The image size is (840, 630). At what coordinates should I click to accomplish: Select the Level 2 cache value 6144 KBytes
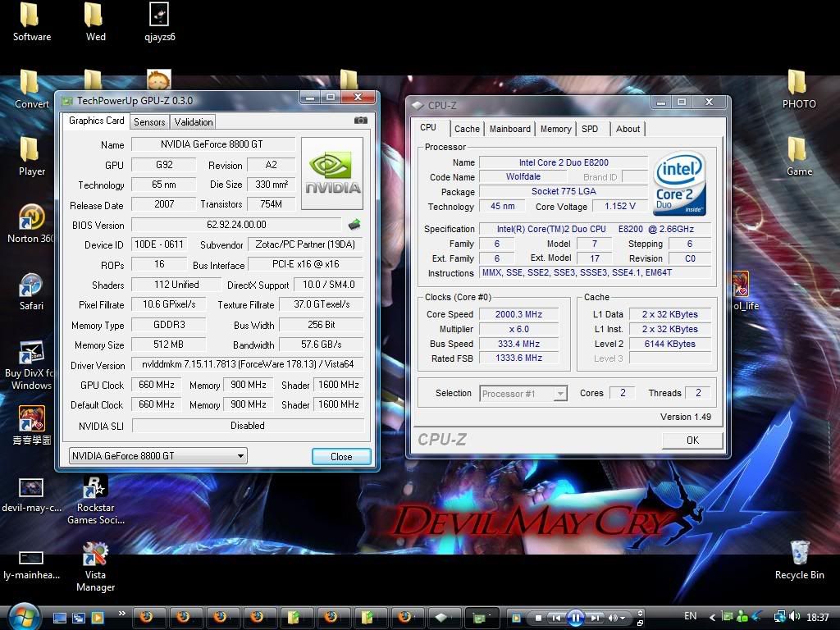tap(669, 344)
